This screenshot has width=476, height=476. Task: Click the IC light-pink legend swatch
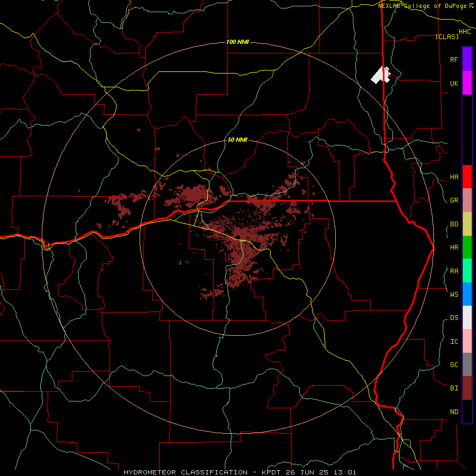click(x=467, y=341)
